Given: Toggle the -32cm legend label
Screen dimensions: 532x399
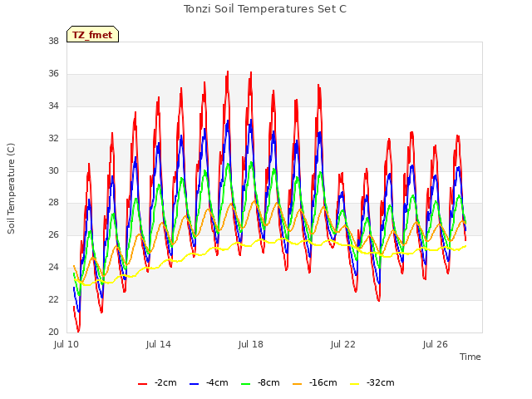Looking at the screenshot, I should tap(381, 382).
